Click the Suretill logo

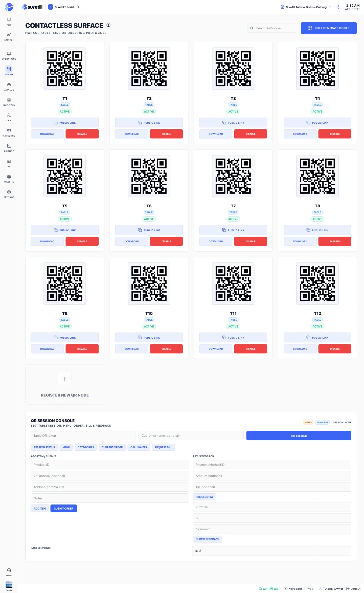click(32, 7)
